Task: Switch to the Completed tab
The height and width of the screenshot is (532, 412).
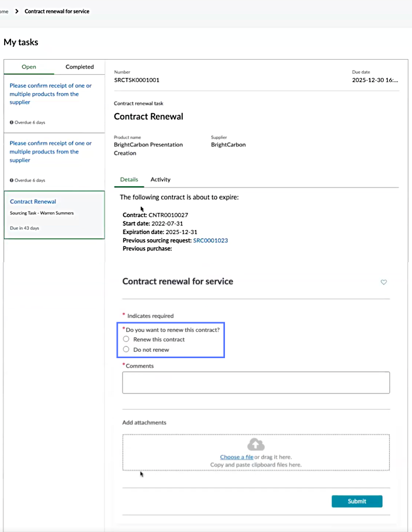Action: [x=79, y=67]
